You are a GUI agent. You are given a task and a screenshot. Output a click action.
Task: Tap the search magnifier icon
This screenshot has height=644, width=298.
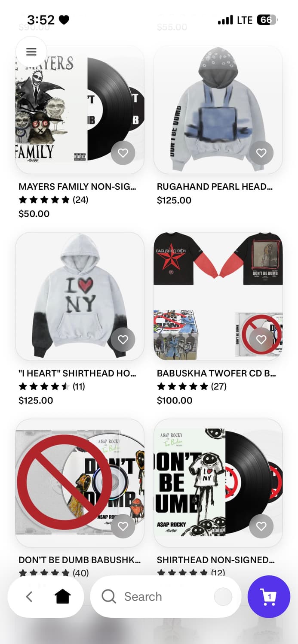[x=109, y=596]
